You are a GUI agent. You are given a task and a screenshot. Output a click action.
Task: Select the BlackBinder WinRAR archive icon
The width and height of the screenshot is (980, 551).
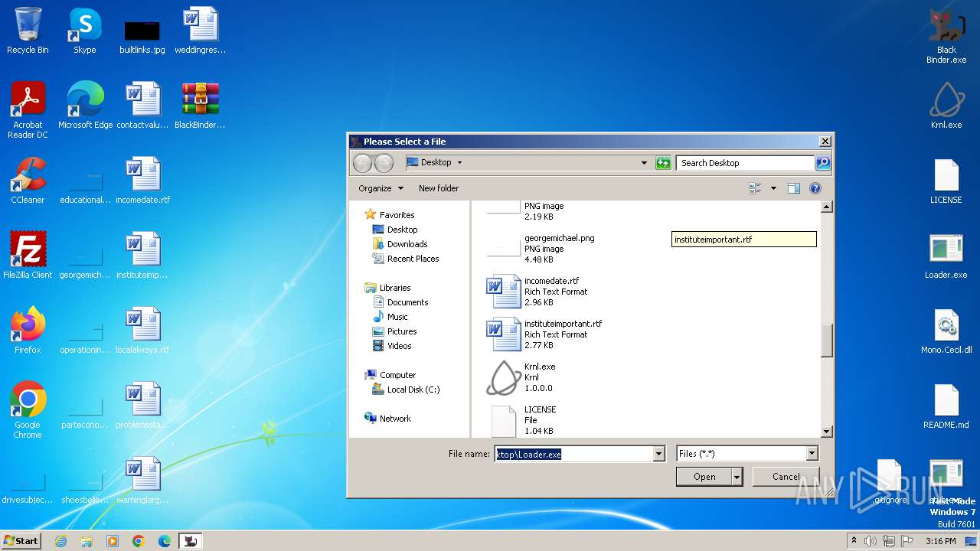point(200,106)
